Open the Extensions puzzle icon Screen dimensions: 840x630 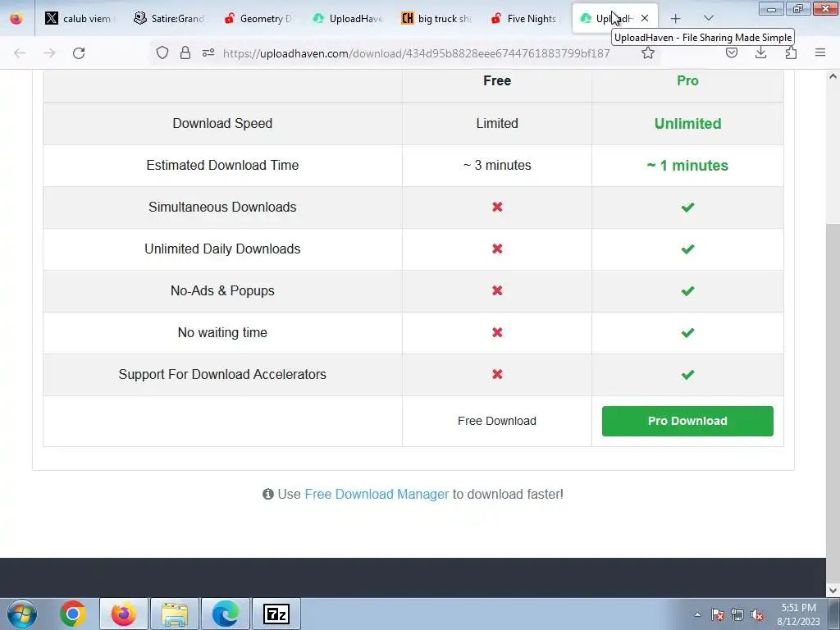coord(791,52)
